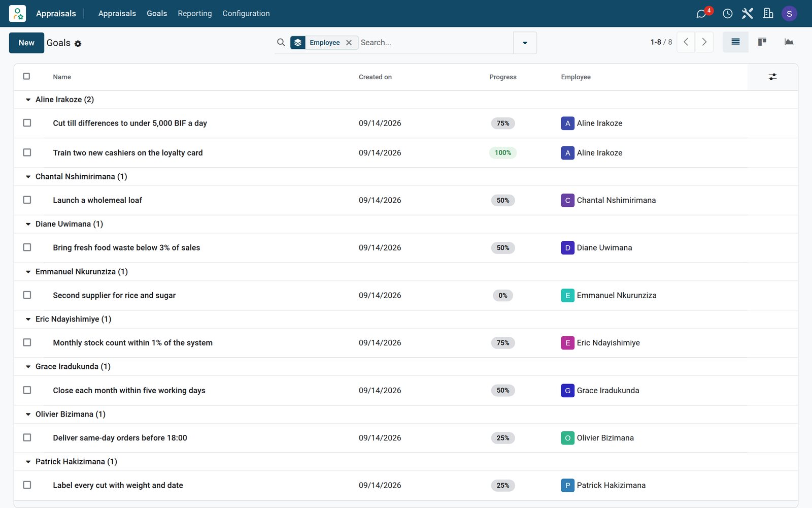This screenshot has height=508, width=812.
Task: Switch to kanban view
Action: pos(762,42)
